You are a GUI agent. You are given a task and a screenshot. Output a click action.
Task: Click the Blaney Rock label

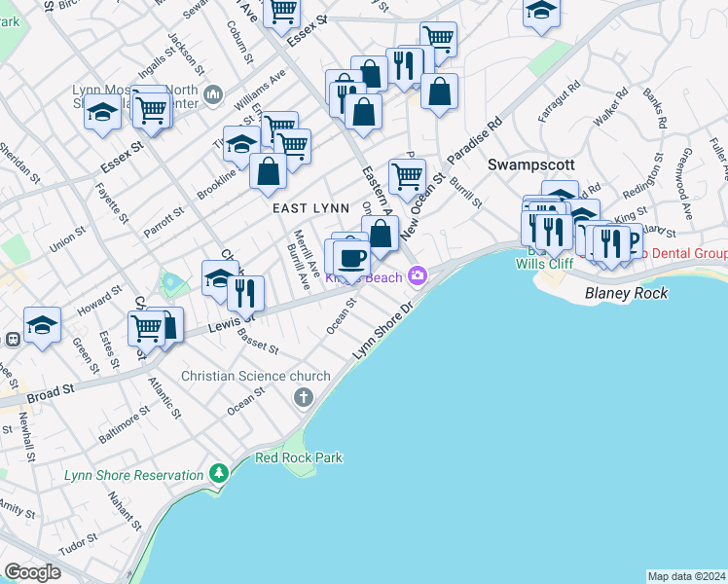click(623, 293)
